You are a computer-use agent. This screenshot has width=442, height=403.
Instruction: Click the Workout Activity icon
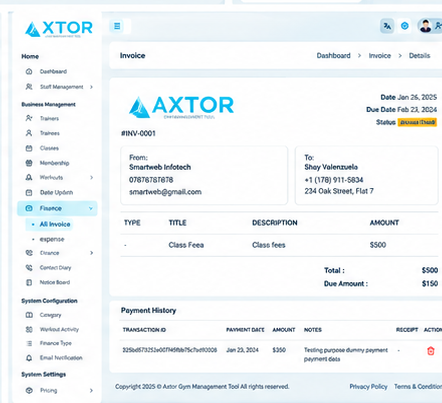point(29,329)
